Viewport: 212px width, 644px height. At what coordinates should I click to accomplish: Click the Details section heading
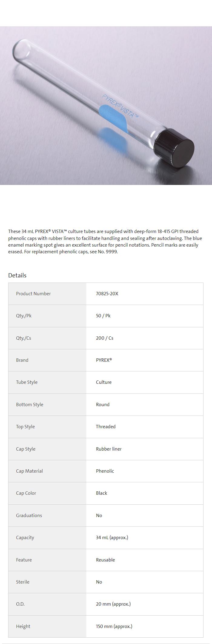point(17,275)
